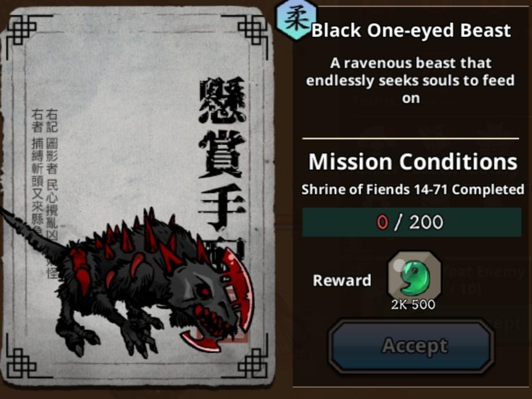Click the Reward label
The image size is (532, 399).
pos(342,280)
